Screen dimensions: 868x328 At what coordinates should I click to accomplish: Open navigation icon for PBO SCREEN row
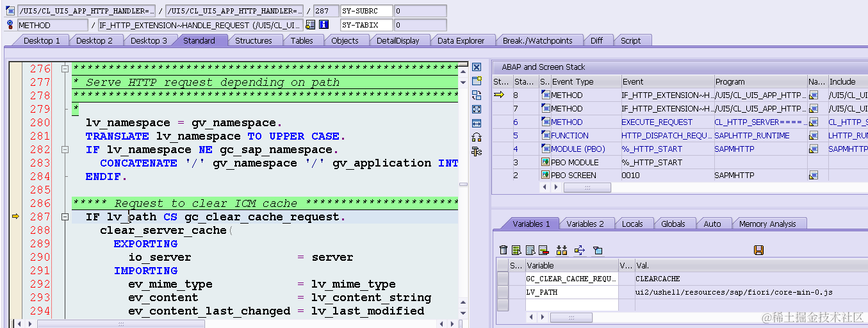click(813, 176)
